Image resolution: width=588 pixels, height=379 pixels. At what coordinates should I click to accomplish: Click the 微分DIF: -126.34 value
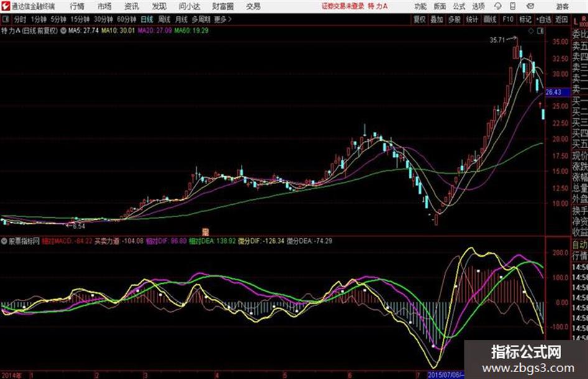tap(261, 241)
